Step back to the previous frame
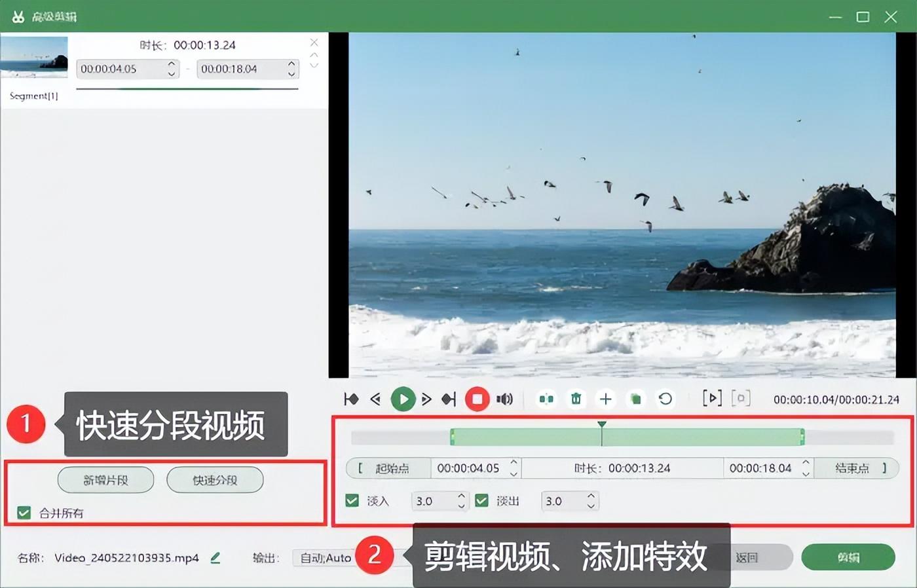 [x=375, y=399]
